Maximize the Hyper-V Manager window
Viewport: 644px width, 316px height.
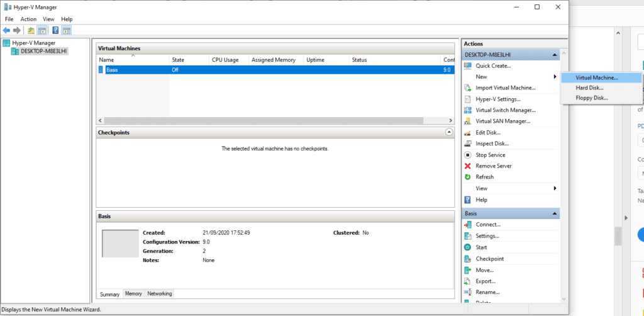coord(537,7)
